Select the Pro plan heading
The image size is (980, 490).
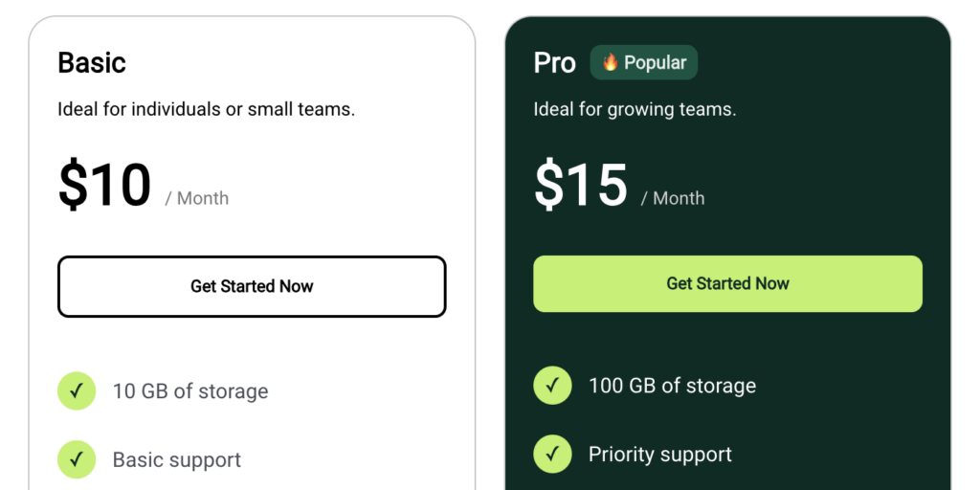555,63
